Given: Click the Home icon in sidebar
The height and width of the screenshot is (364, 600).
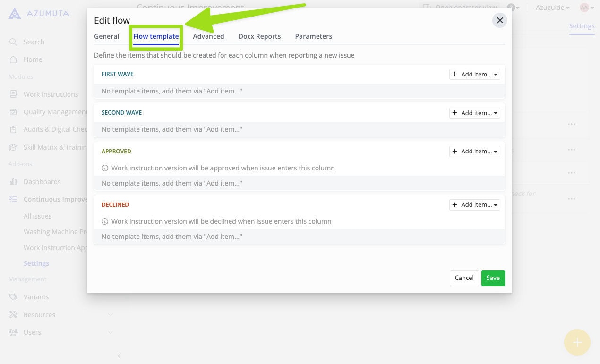Looking at the screenshot, I should [13, 59].
